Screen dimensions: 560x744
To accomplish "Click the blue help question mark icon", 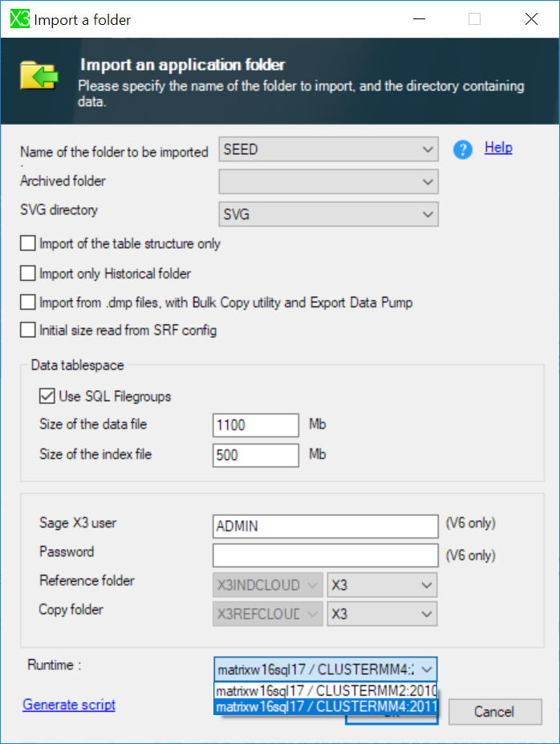I will point(462,149).
